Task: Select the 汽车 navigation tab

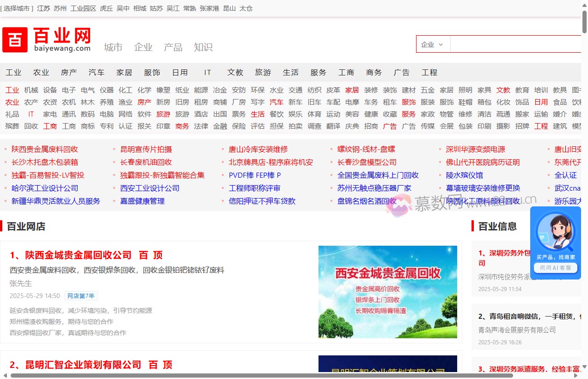Action: point(96,72)
